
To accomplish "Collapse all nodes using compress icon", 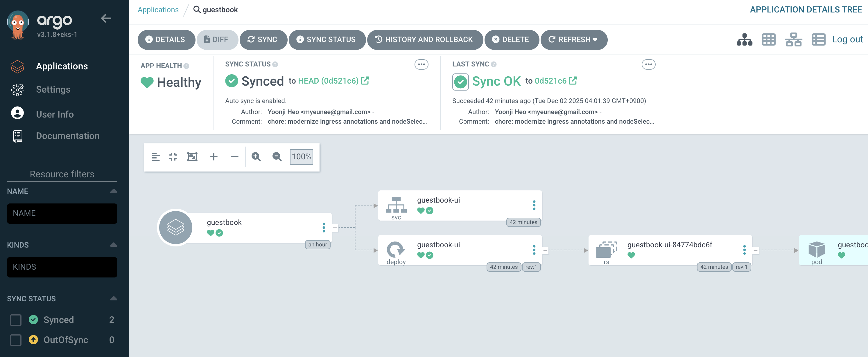I will [173, 157].
